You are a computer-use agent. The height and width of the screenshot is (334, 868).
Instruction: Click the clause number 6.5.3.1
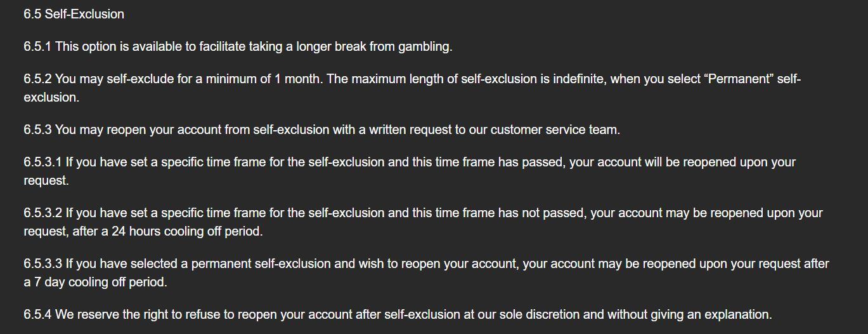42,162
